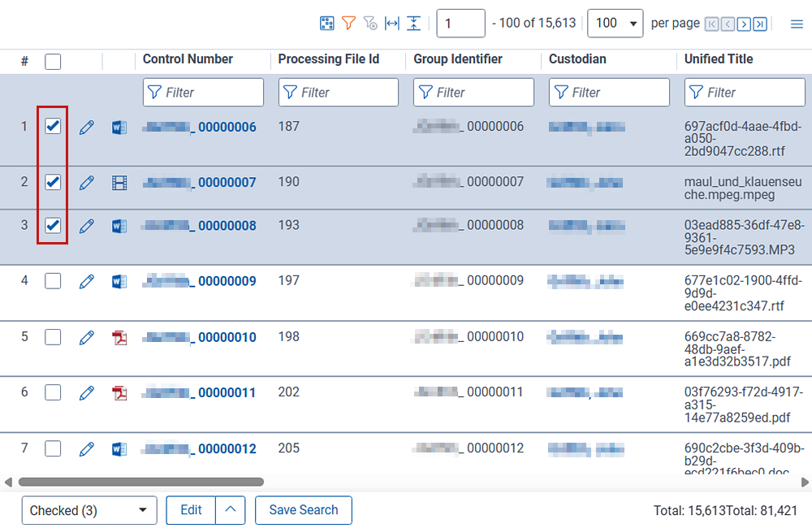Click the pencil edit icon in row 4

tap(87, 282)
